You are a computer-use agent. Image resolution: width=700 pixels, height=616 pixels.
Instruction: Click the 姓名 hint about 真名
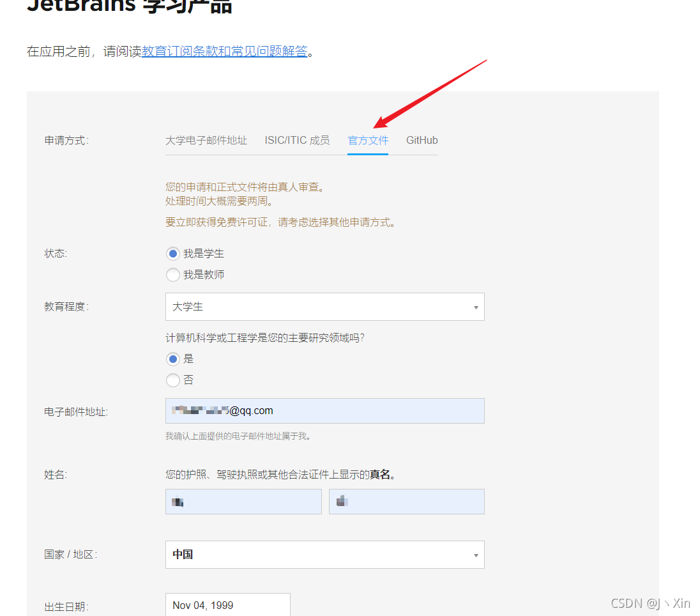tap(280, 475)
